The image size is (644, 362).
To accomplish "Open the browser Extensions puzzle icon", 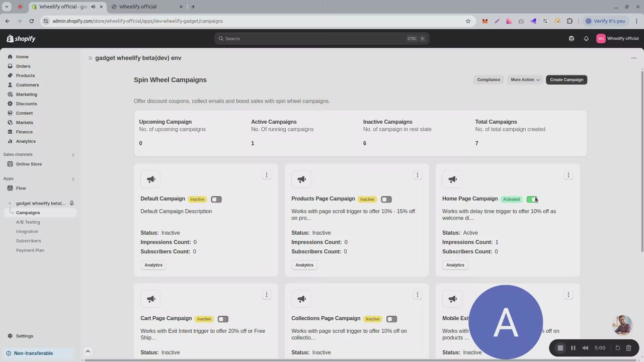I will click(x=570, y=21).
